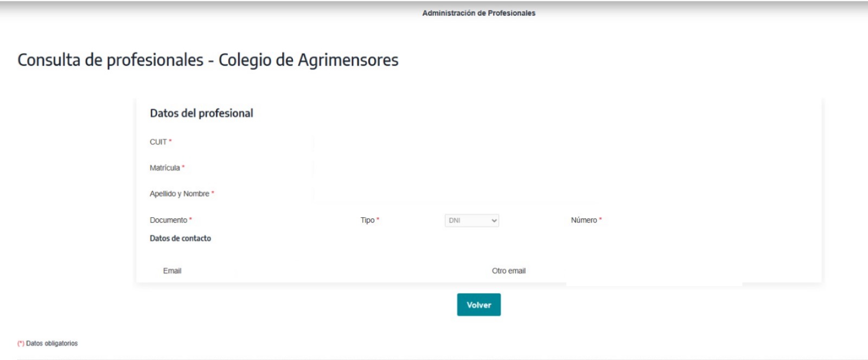Select the Matrícula text box
Screen dimensions: 868x360
point(456,168)
